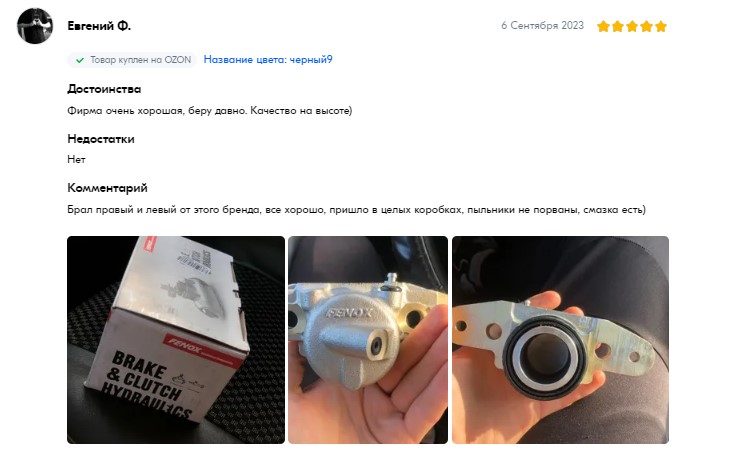Click the 'Нет' drawbacks text

pyautogui.click(x=76, y=160)
